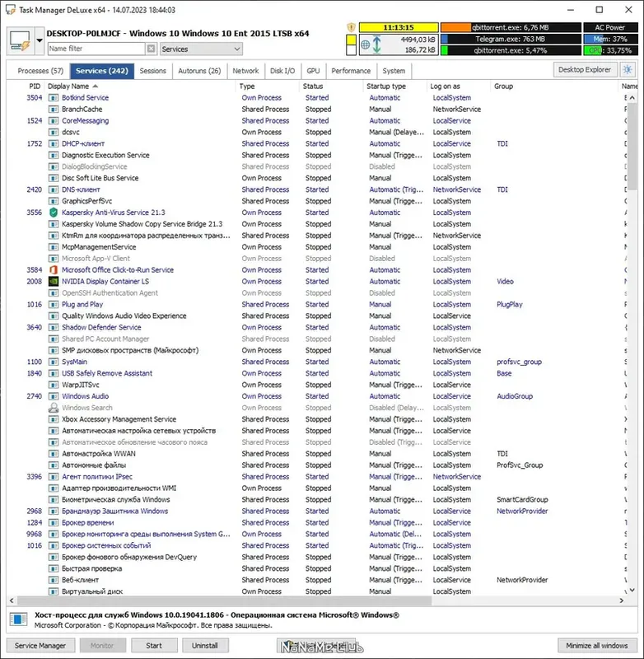Click the Start button at the bottom
The height and width of the screenshot is (659, 644).
[x=154, y=646]
